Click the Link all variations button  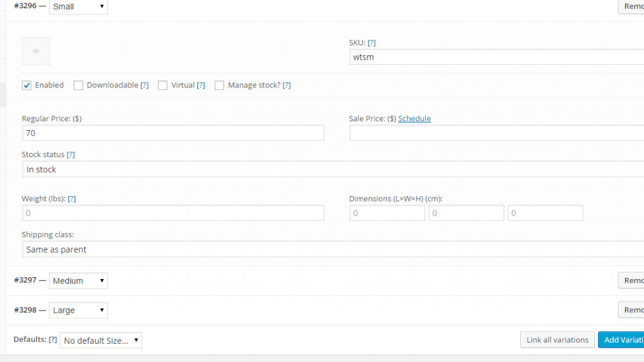tap(557, 340)
